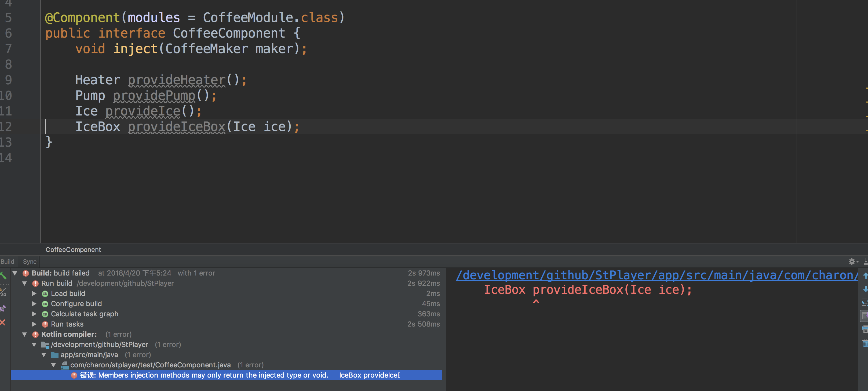Click the scroll-to-end console icon
Screen dimensions: 868x391
pos(865,316)
